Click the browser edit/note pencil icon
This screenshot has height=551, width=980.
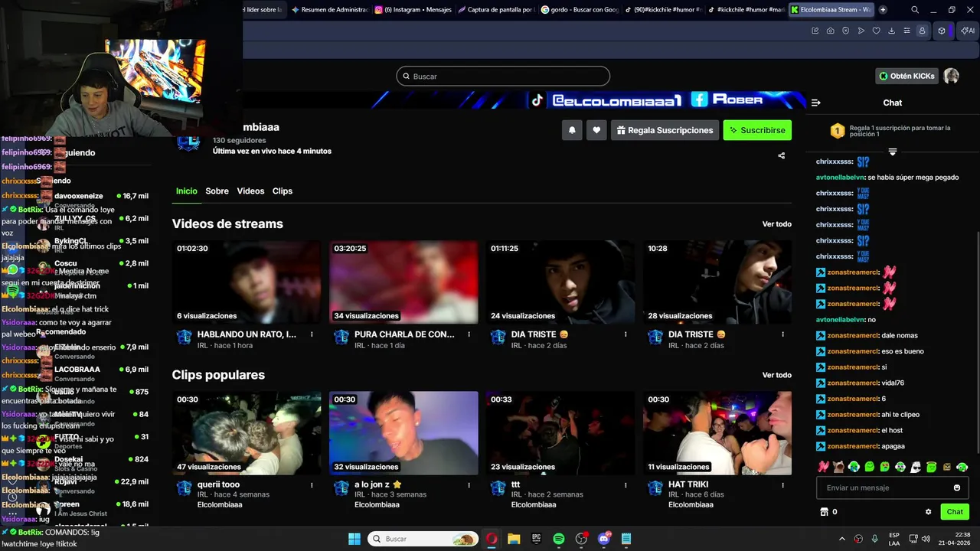pos(815,31)
